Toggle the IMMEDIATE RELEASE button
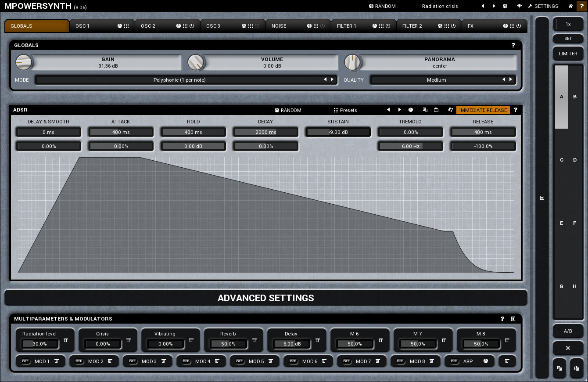 [483, 110]
